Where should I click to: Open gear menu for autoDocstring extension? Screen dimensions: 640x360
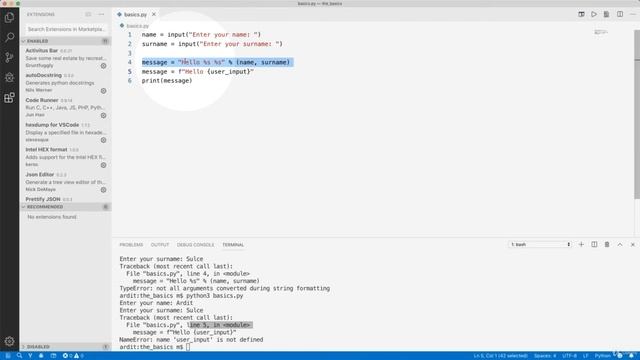pyautogui.click(x=104, y=91)
